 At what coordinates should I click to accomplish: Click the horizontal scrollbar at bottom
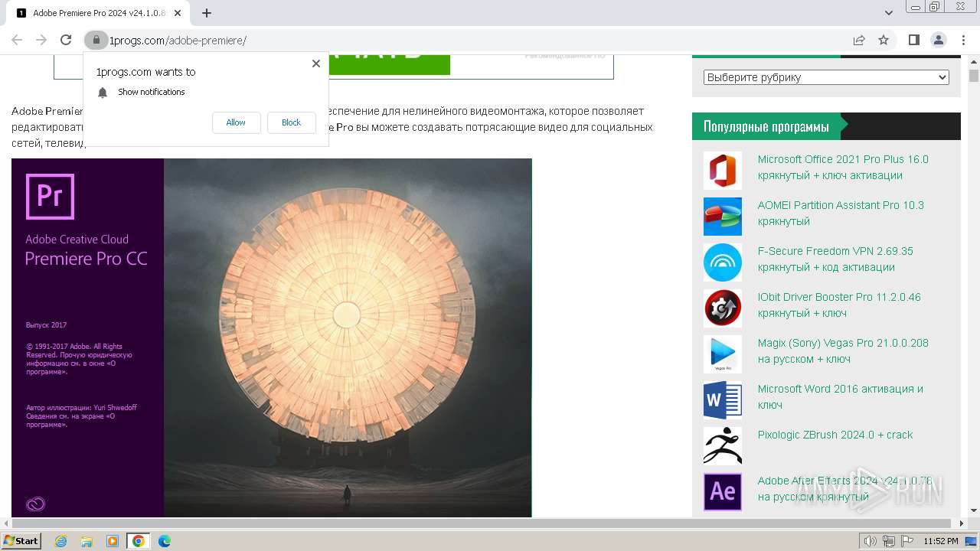[482, 523]
